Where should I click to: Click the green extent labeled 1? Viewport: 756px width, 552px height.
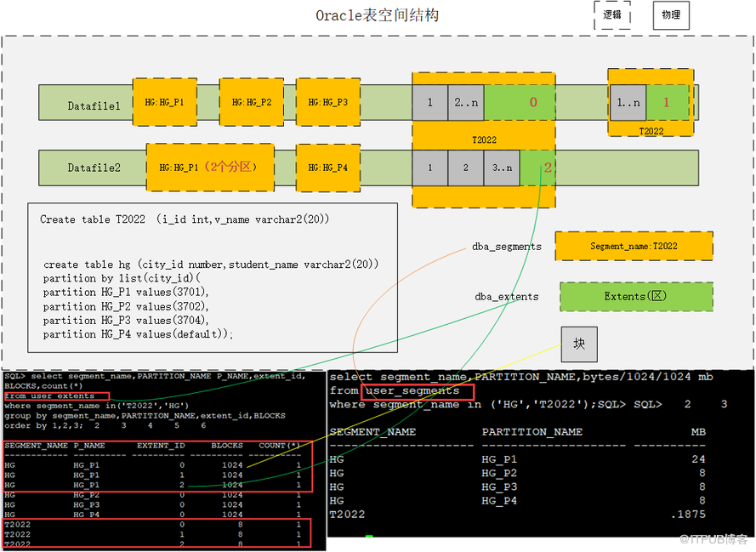click(x=668, y=102)
